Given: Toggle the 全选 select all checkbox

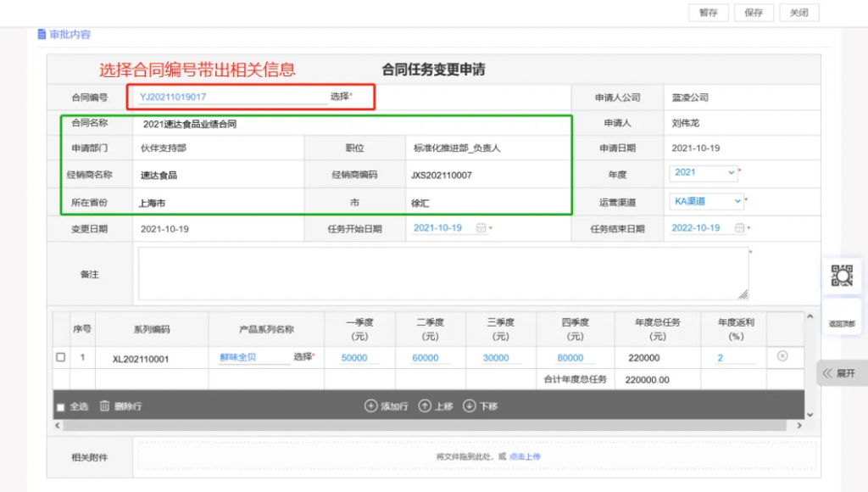Looking at the screenshot, I should click(x=61, y=407).
